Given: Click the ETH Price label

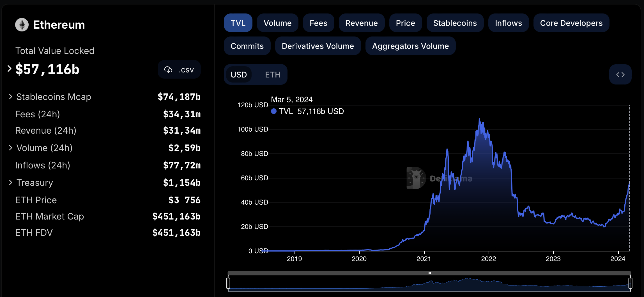Looking at the screenshot, I should pyautogui.click(x=36, y=200).
